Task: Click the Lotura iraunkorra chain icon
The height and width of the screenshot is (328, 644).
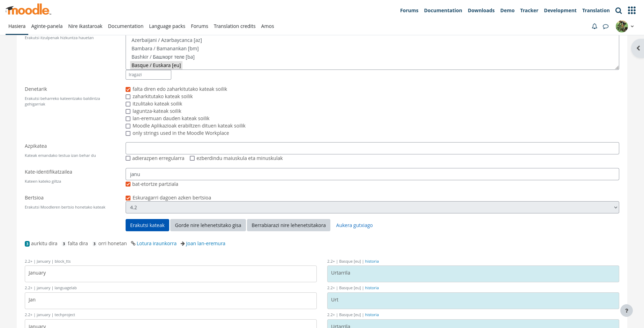Action: (x=133, y=243)
